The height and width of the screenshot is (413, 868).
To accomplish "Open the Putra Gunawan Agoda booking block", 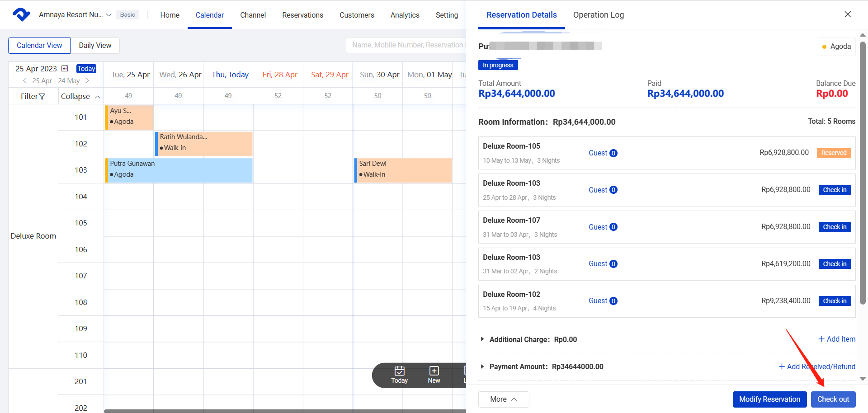I will point(179,170).
